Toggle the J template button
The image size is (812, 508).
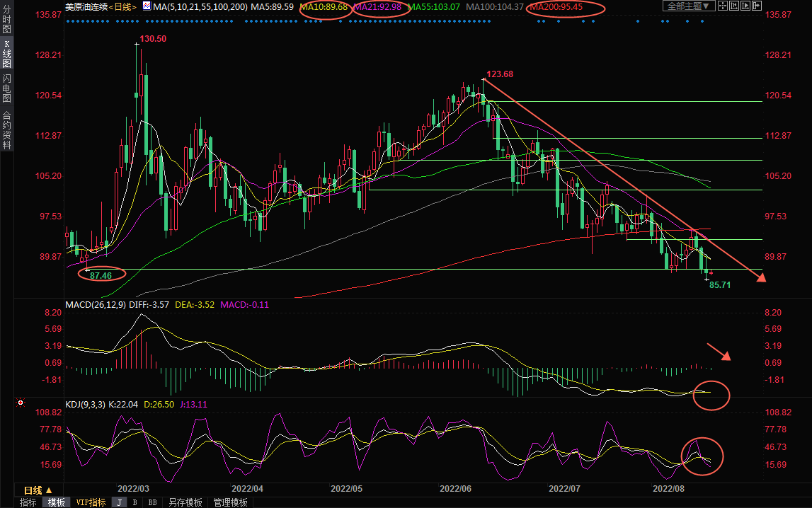click(119, 502)
